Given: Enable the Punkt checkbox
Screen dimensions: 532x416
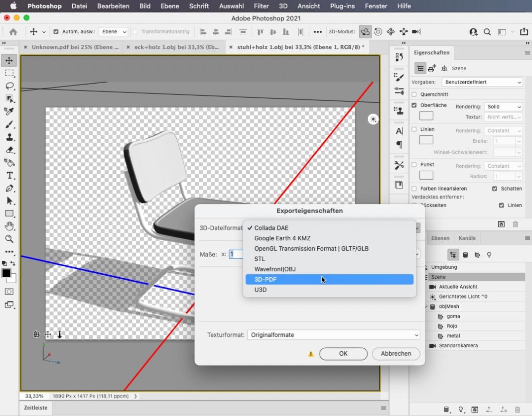Looking at the screenshot, I should [x=414, y=164].
